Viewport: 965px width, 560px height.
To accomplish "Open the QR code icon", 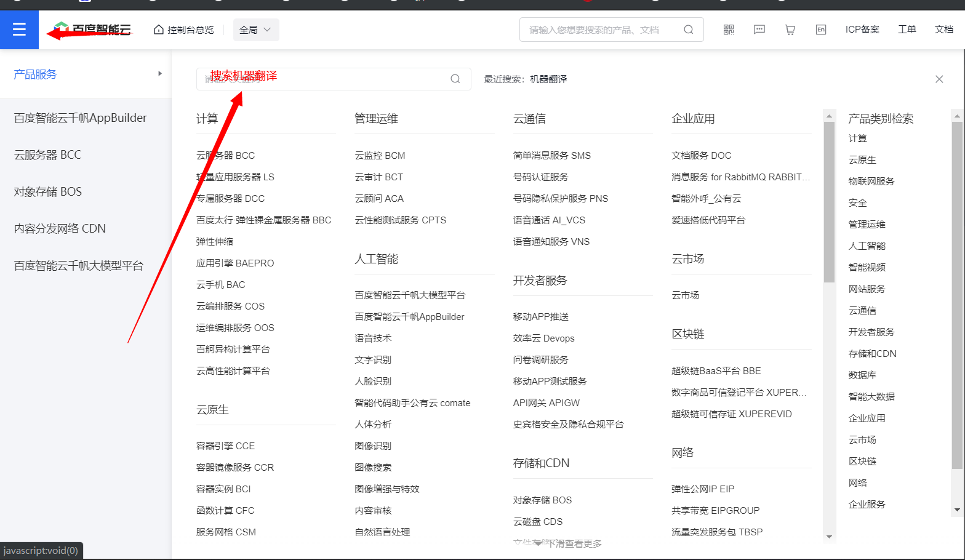I will (729, 30).
